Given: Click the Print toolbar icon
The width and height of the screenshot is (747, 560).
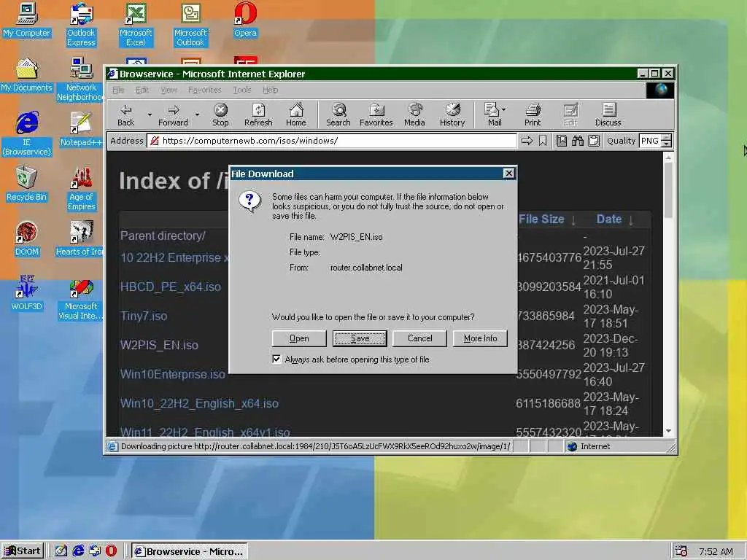Looking at the screenshot, I should 533,114.
